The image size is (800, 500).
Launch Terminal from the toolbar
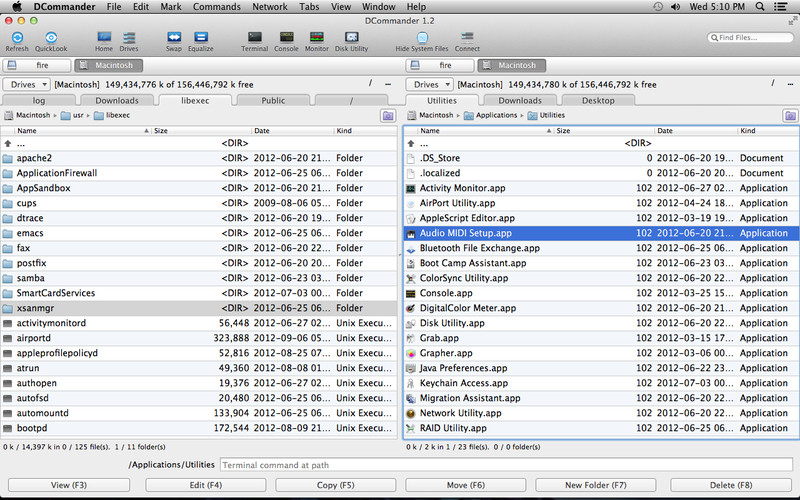[254, 38]
